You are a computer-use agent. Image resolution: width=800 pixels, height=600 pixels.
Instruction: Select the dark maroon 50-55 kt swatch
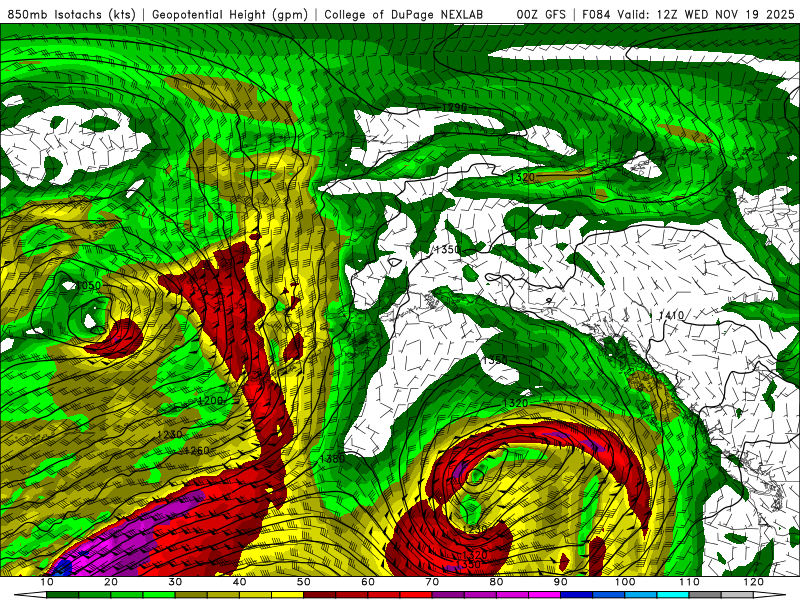pos(319,595)
